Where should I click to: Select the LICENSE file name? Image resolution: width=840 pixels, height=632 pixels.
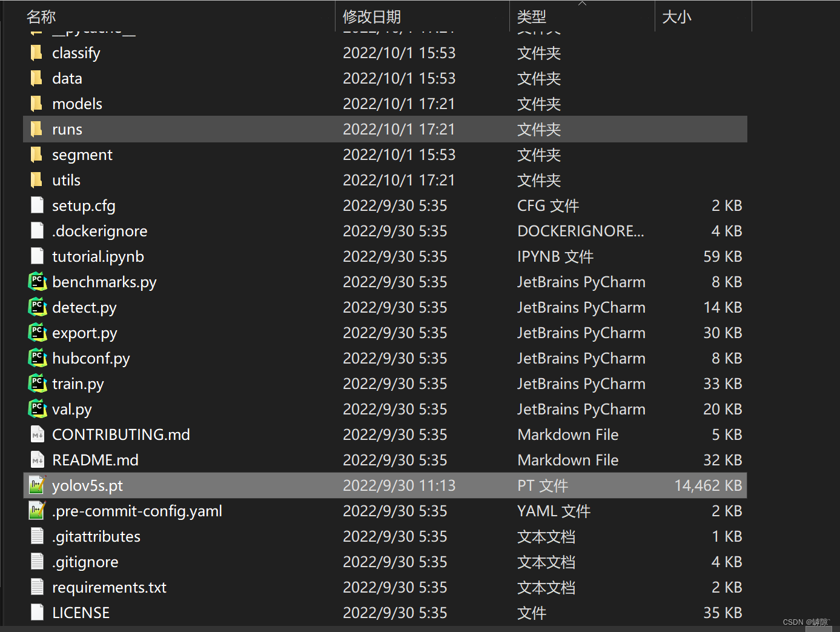click(x=81, y=613)
